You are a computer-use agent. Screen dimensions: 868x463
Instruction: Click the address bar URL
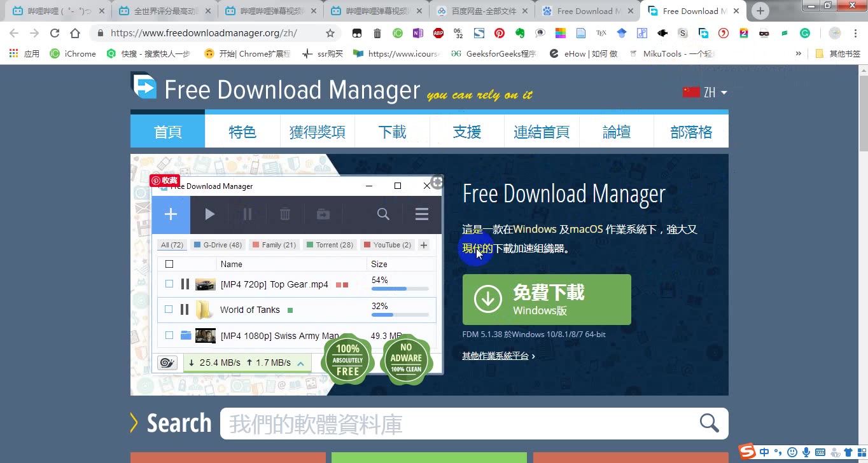(204, 33)
